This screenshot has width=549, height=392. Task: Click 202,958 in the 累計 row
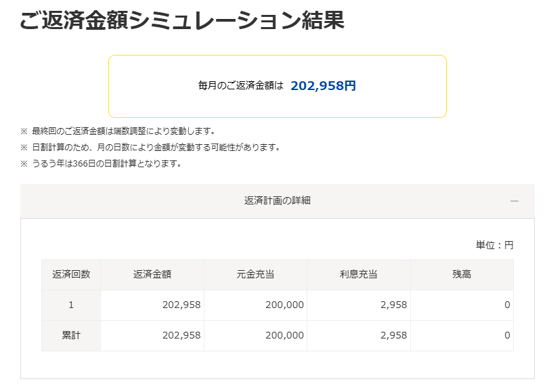click(181, 336)
